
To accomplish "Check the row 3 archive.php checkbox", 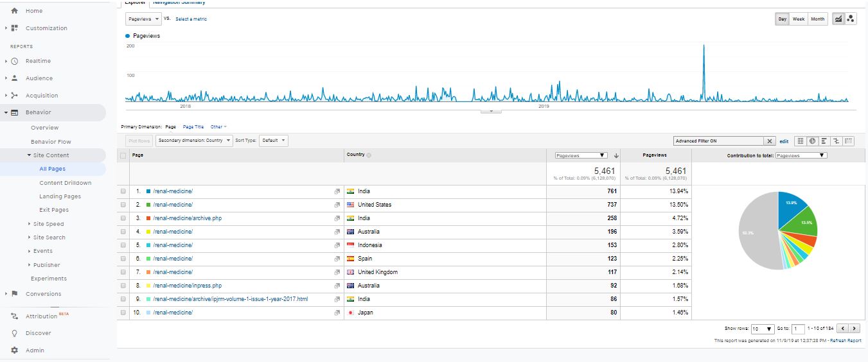I will (x=123, y=218).
